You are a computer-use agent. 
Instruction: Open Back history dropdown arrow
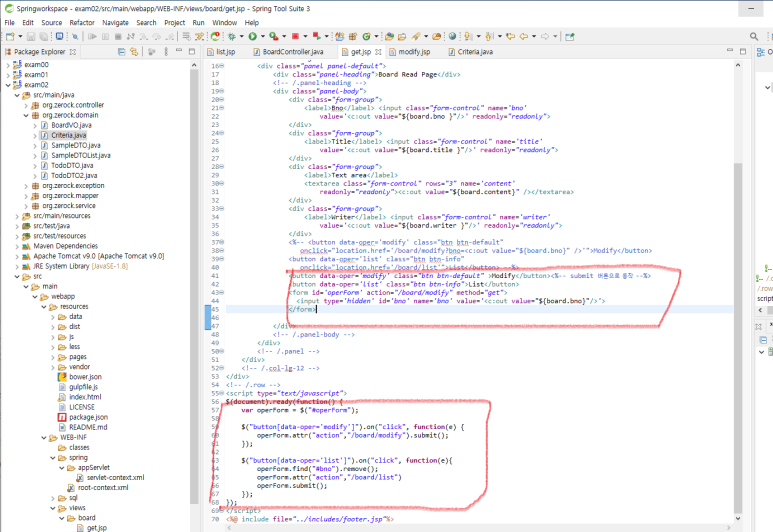534,36
